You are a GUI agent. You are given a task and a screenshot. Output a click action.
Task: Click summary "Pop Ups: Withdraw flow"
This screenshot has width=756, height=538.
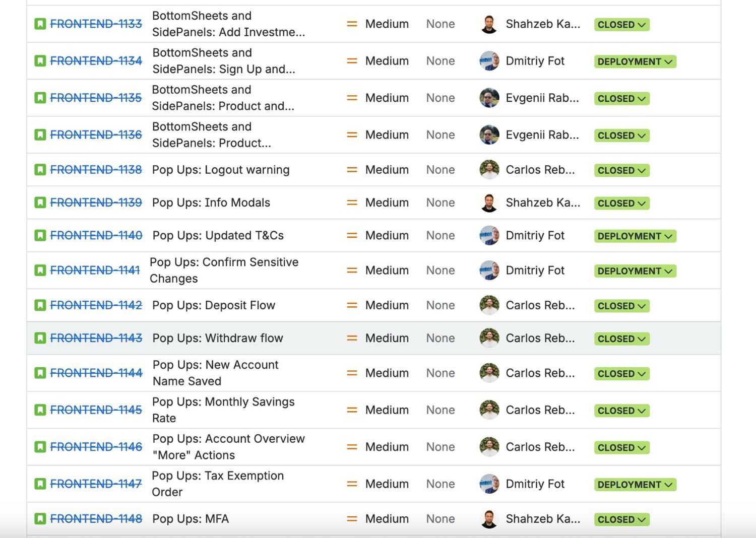click(x=218, y=338)
